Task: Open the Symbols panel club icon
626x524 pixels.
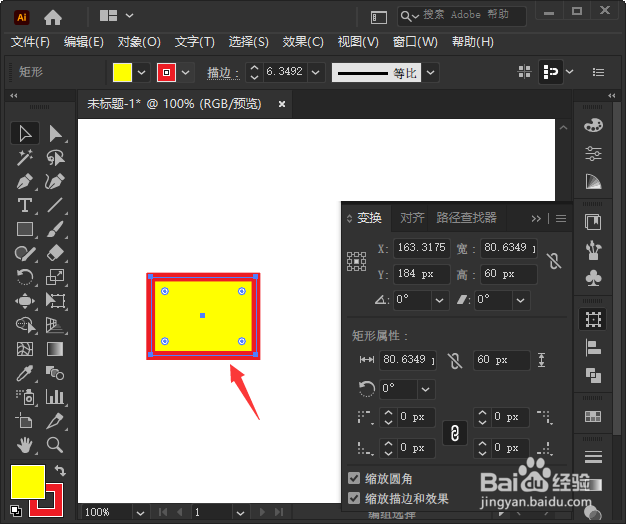Action: click(593, 279)
